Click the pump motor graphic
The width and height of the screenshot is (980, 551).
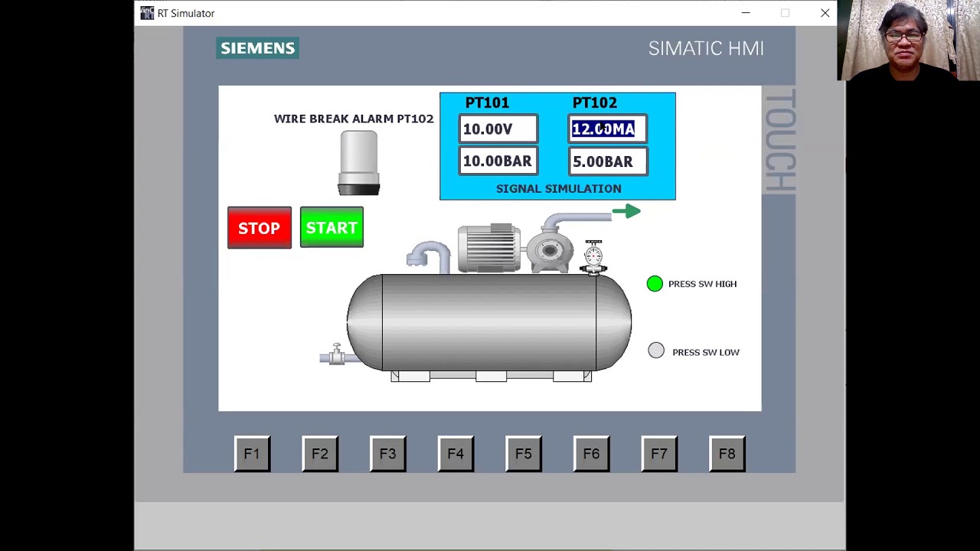[x=489, y=247]
